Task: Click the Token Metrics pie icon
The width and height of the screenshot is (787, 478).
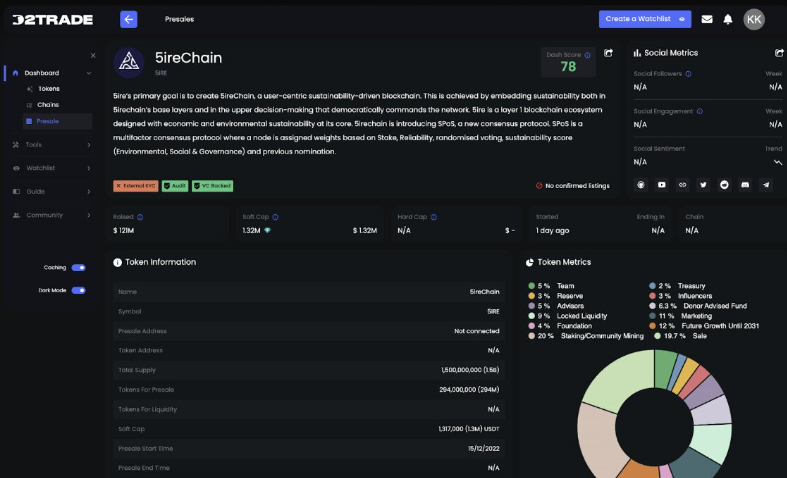Action: 530,263
